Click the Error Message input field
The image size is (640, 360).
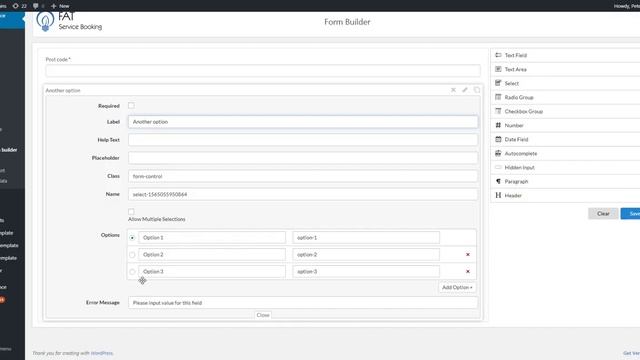tap(303, 302)
